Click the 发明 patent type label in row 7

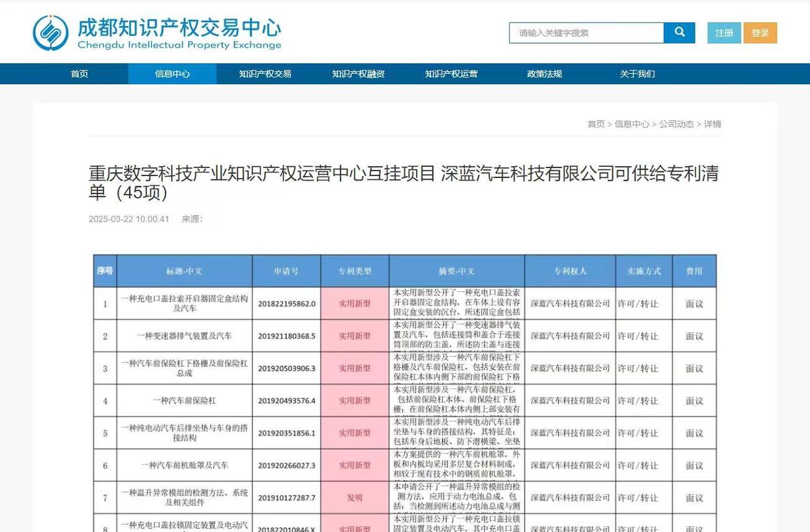pos(353,497)
